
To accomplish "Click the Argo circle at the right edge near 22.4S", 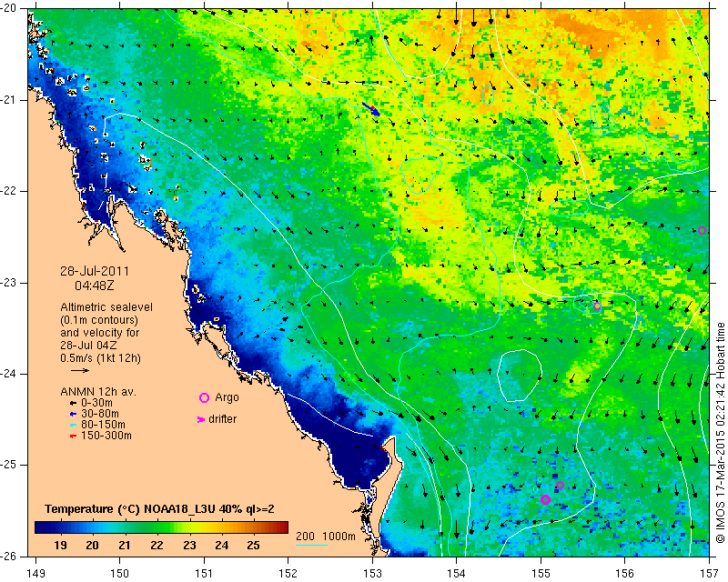I will (702, 230).
